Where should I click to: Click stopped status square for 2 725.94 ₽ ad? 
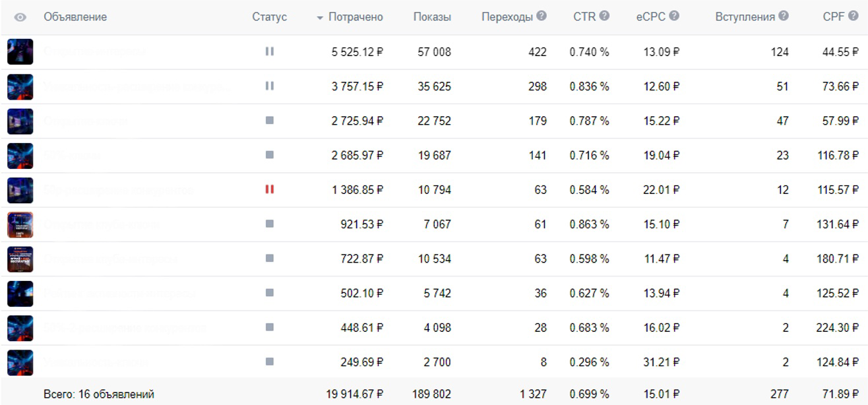(x=269, y=121)
